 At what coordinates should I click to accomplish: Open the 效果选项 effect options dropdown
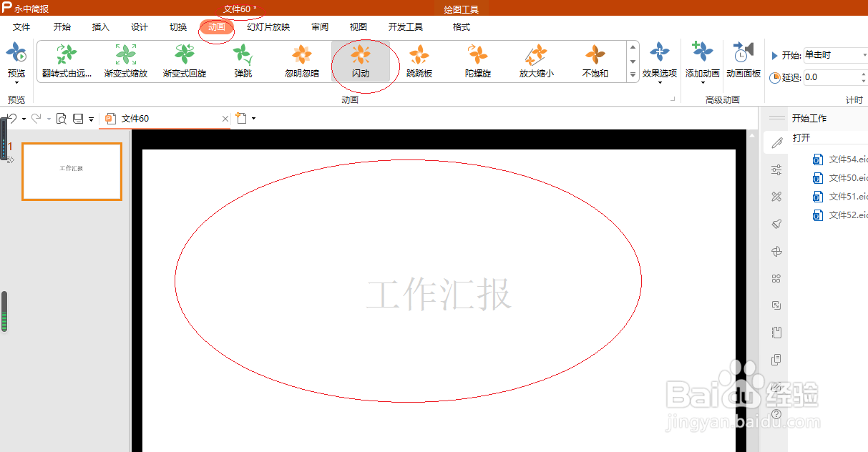(658, 60)
